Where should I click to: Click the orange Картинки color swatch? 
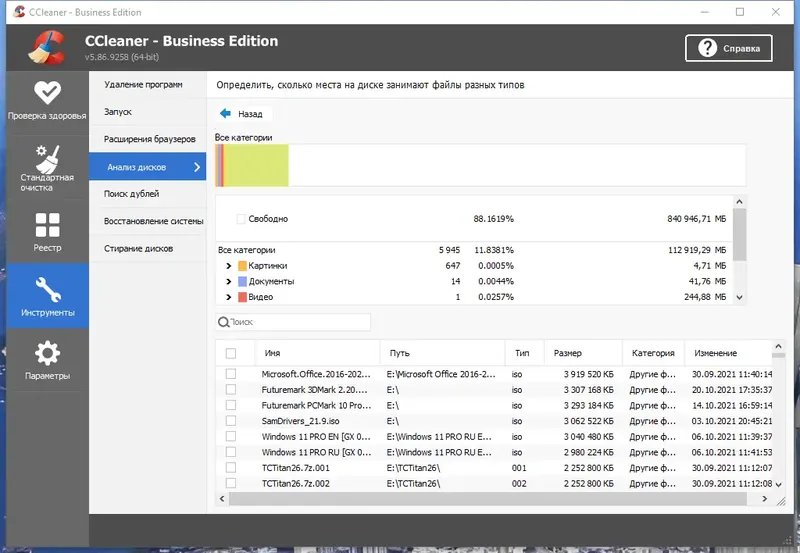[242, 266]
